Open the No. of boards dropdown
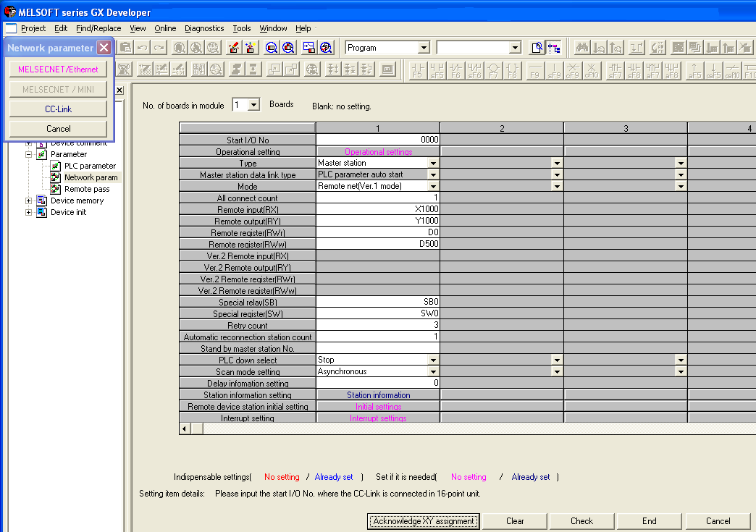This screenshot has height=532, width=756. pos(253,105)
